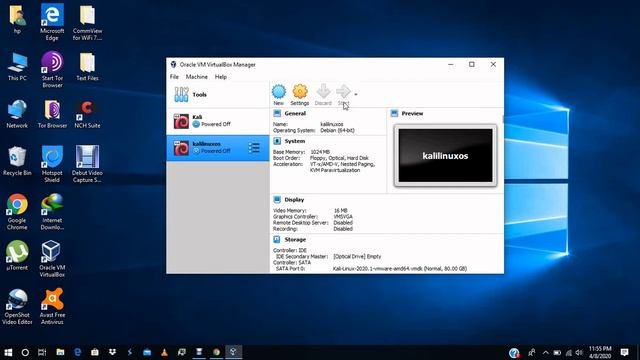Click the VirtualBox taskbar button
The height and width of the screenshot is (360, 640).
[x=233, y=352]
